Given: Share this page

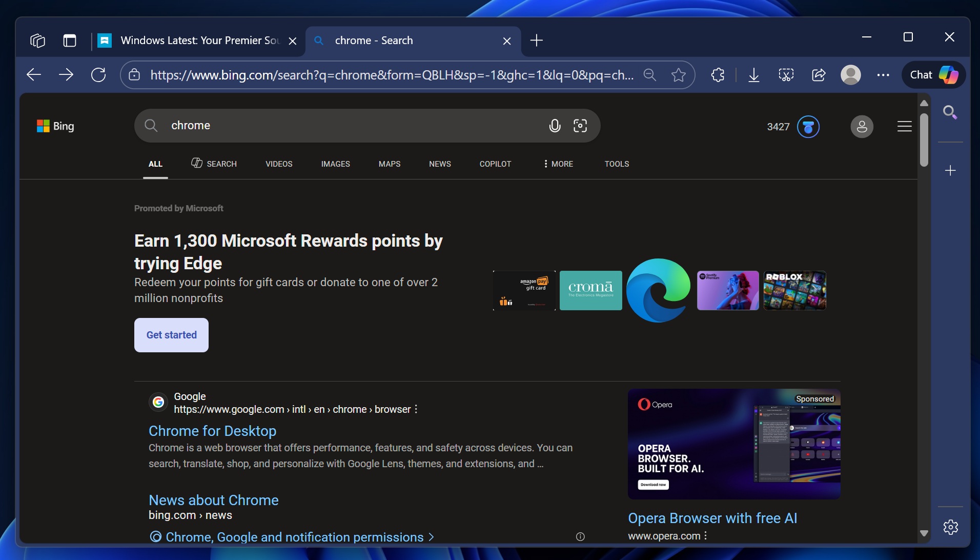Looking at the screenshot, I should (819, 75).
